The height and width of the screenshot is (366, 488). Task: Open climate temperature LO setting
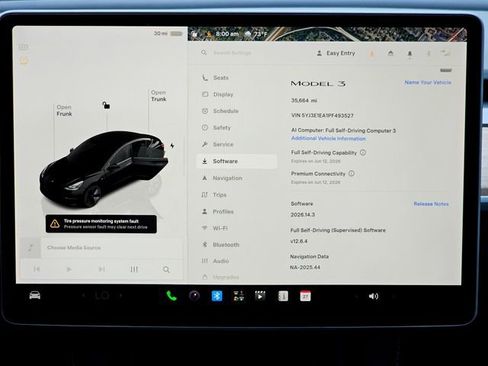tap(102, 295)
